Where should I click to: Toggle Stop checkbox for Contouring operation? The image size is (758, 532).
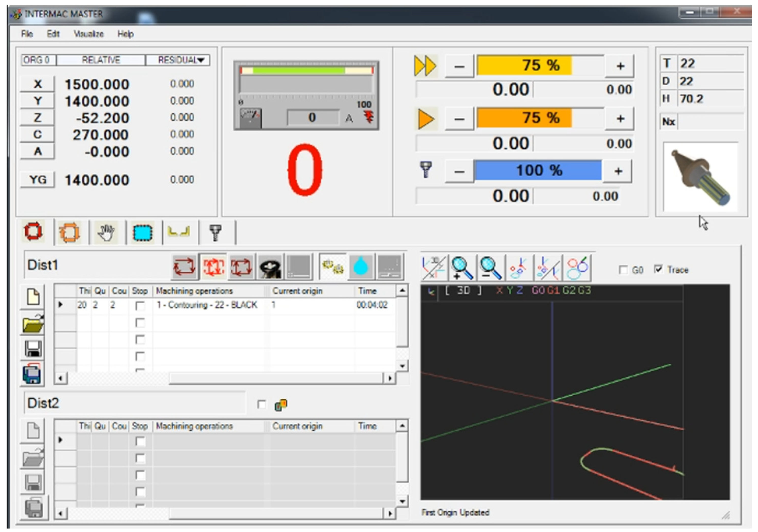[140, 306]
